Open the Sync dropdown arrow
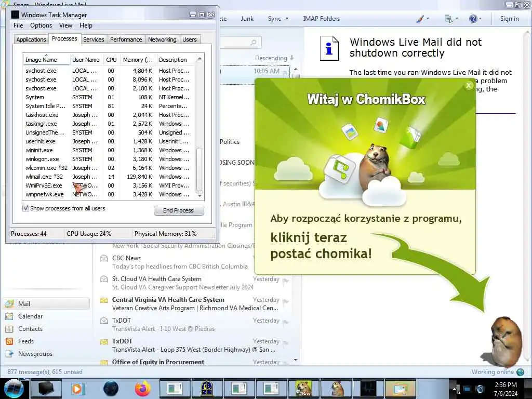Image resolution: width=532 pixels, height=399 pixels. (x=287, y=19)
